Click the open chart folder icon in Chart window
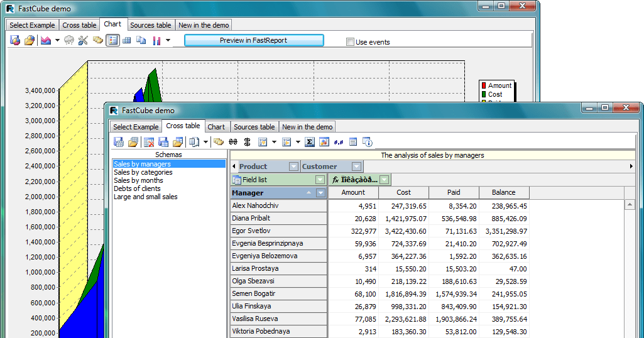The width and height of the screenshot is (644, 338). coord(30,40)
